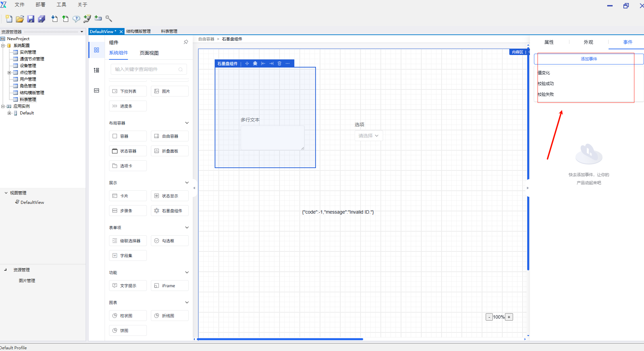Open the 部署 menu

coord(41,5)
